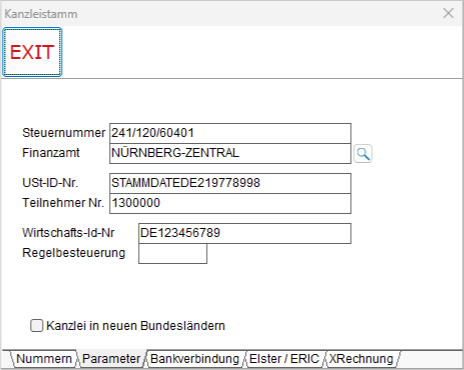This screenshot has width=464, height=370.
Task: Click the Regelbesteuerung label
Action: tap(74, 253)
